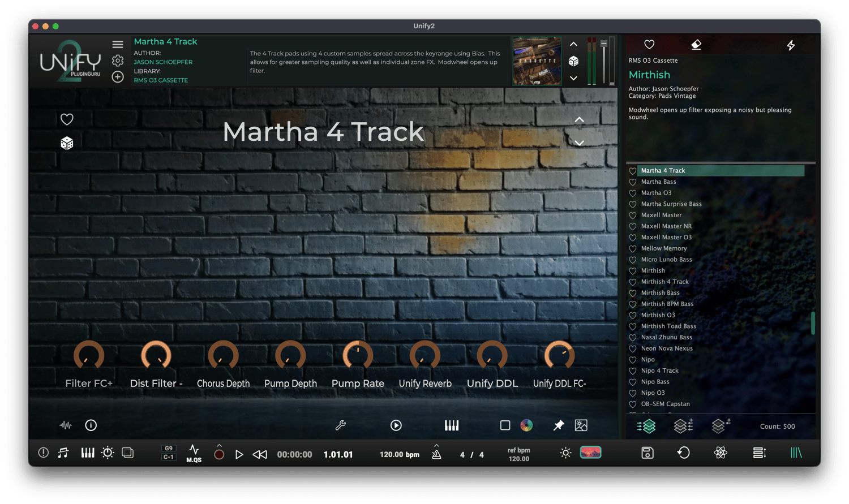Screen dimensions: 849x504
Task: Toggle the transport record button
Action: point(219,454)
